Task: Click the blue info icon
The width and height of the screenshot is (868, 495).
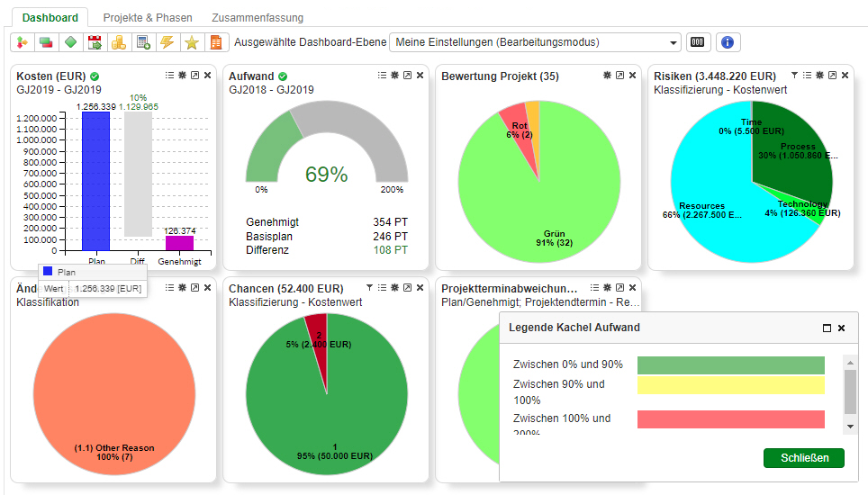Action: pyautogui.click(x=728, y=42)
